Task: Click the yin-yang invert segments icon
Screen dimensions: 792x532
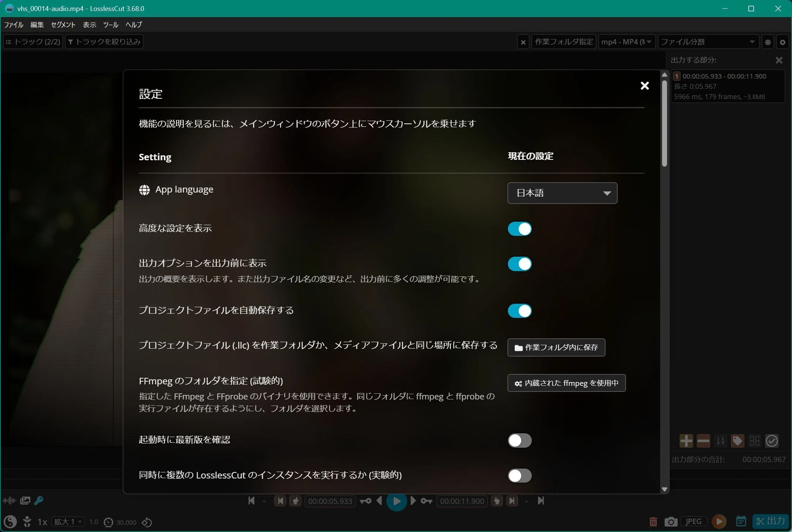Action: 10,522
